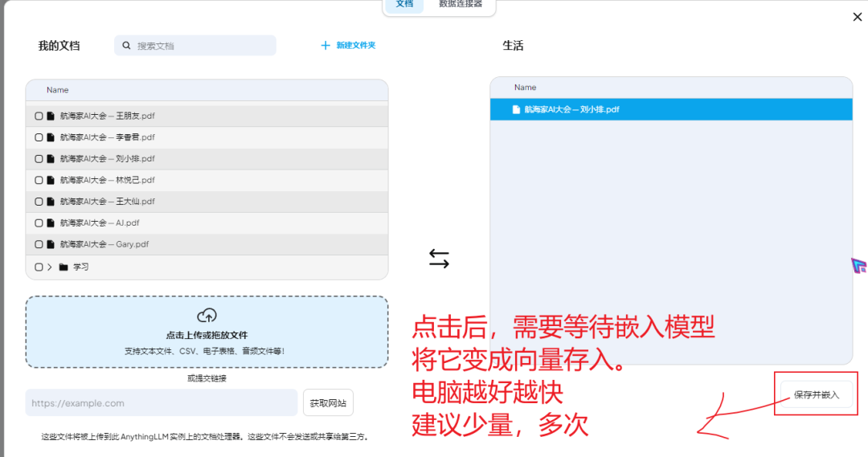
Task: Check the box for 航海家AI大会—Gary.pdf
Action: point(39,244)
